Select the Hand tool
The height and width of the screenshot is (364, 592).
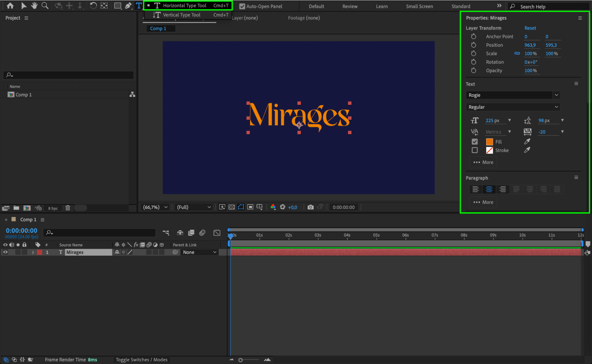pyautogui.click(x=34, y=5)
